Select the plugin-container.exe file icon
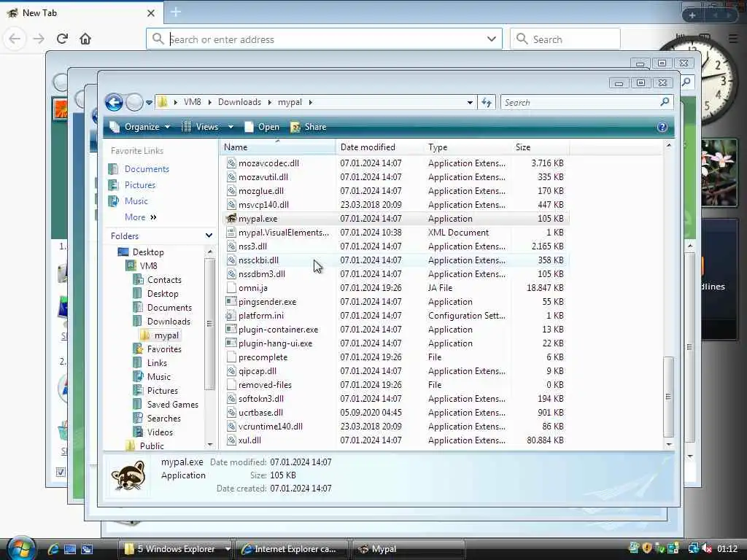The image size is (747, 560). pyautogui.click(x=231, y=330)
